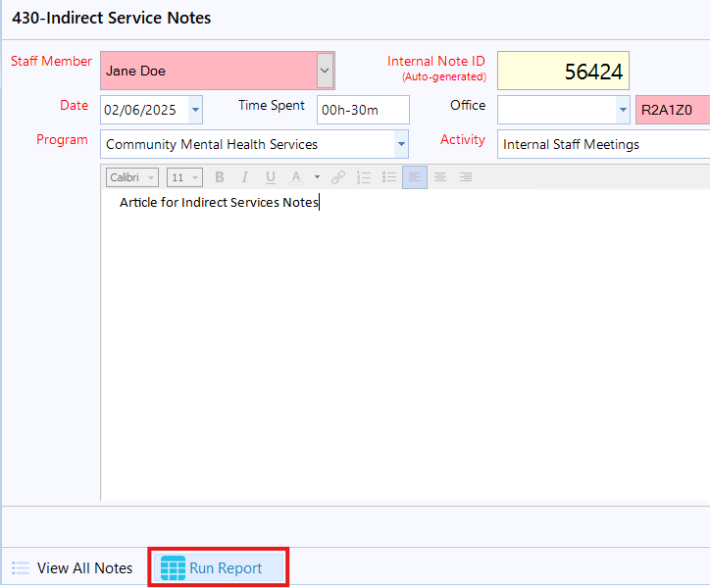The height and width of the screenshot is (588, 710).
Task: Click the View All Notes list icon
Action: tap(21, 567)
